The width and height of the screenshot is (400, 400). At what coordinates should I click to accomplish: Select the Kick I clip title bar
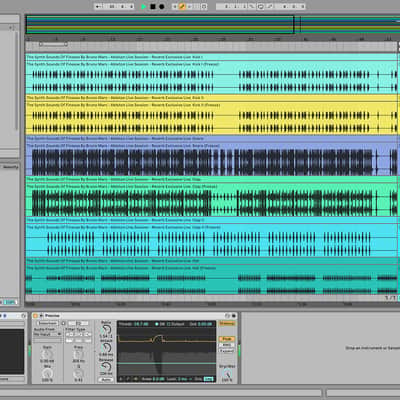(x=211, y=57)
